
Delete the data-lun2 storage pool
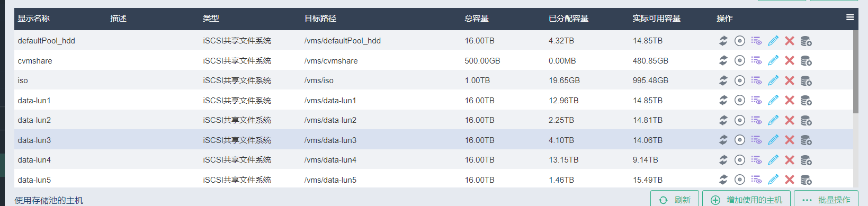(x=790, y=120)
